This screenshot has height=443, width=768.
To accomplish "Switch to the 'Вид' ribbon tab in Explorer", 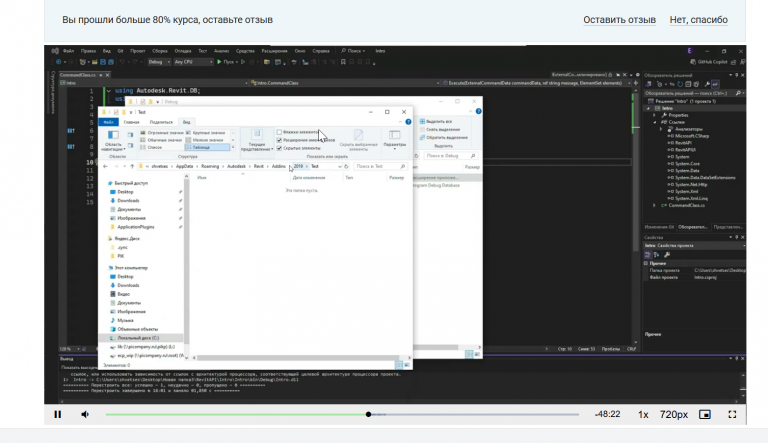I will (187, 121).
